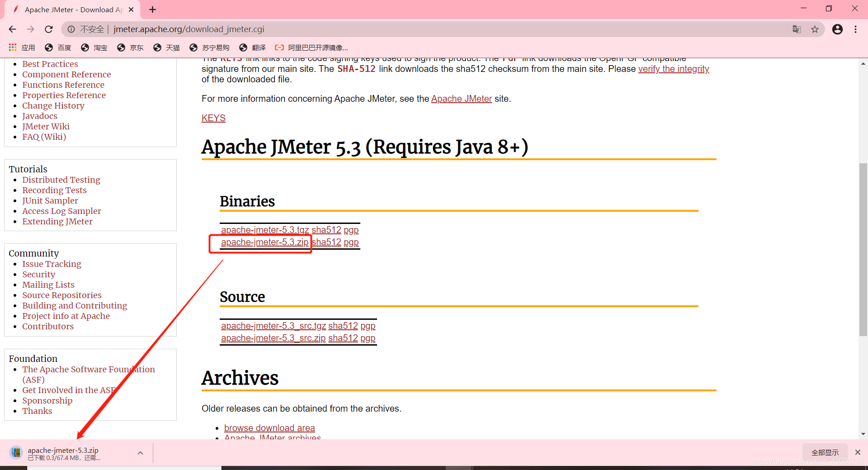Open Access Log Sampler tutorial
The image size is (868, 470).
(62, 211)
